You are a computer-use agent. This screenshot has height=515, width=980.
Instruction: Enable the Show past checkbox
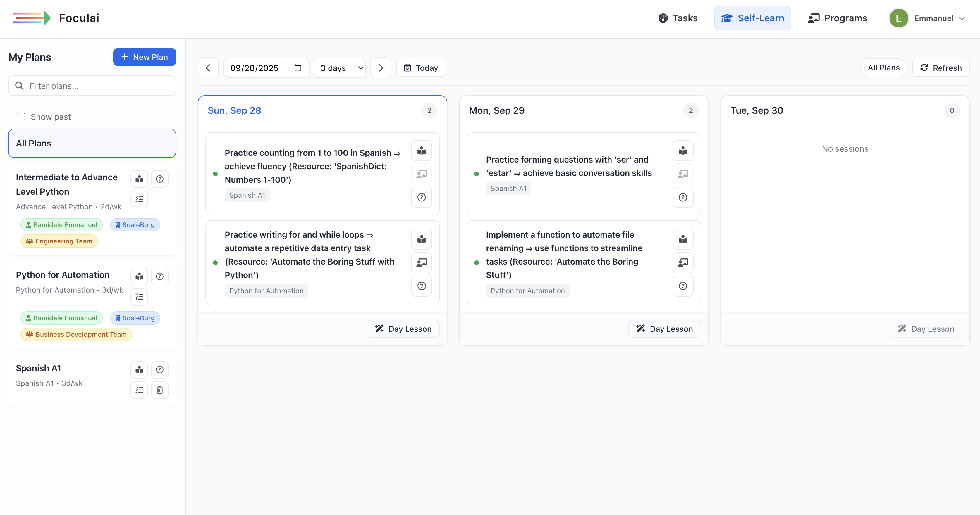pyautogui.click(x=21, y=116)
